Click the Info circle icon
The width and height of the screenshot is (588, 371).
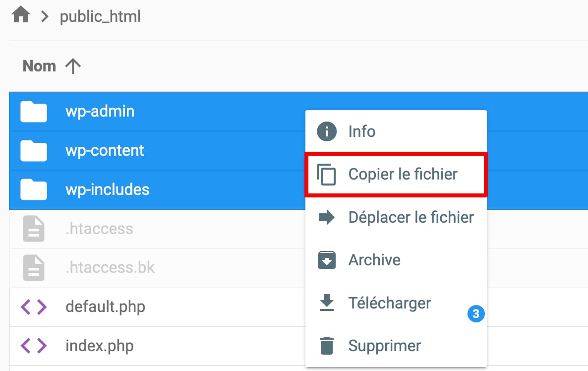coord(326,131)
